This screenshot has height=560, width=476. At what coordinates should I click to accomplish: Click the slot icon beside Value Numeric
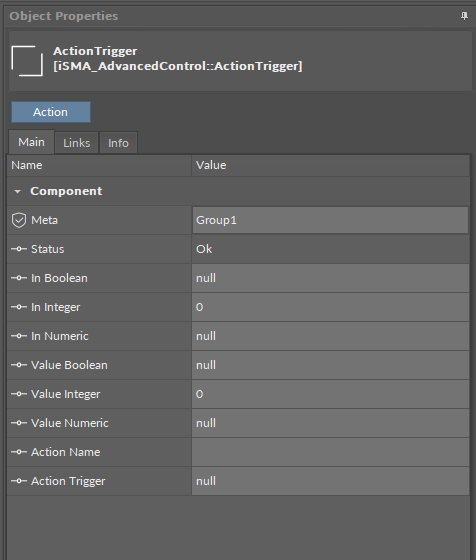coord(19,423)
